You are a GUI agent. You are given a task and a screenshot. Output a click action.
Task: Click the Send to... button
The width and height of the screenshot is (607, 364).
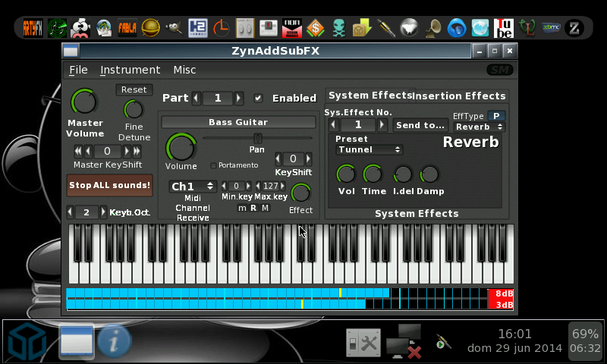(x=420, y=125)
